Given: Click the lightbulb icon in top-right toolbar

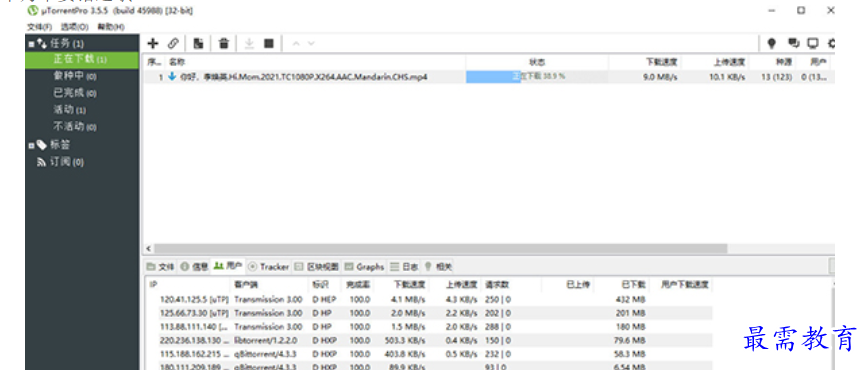Looking at the screenshot, I should point(771,43).
